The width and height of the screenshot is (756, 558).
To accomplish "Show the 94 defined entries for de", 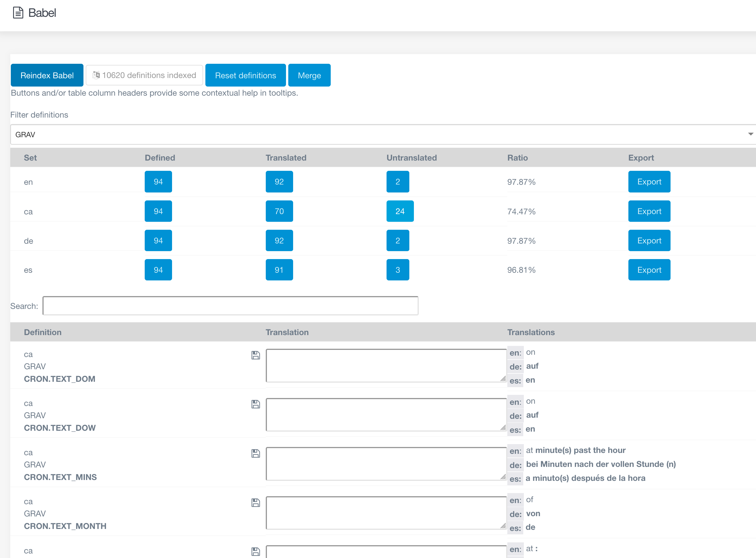I will [x=158, y=241].
